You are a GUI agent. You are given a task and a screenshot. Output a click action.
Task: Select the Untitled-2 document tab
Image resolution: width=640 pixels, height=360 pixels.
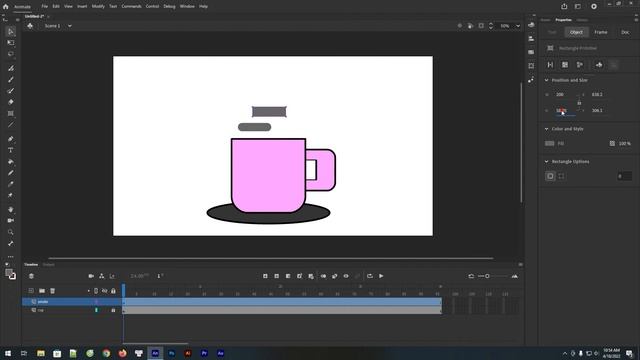pos(34,16)
